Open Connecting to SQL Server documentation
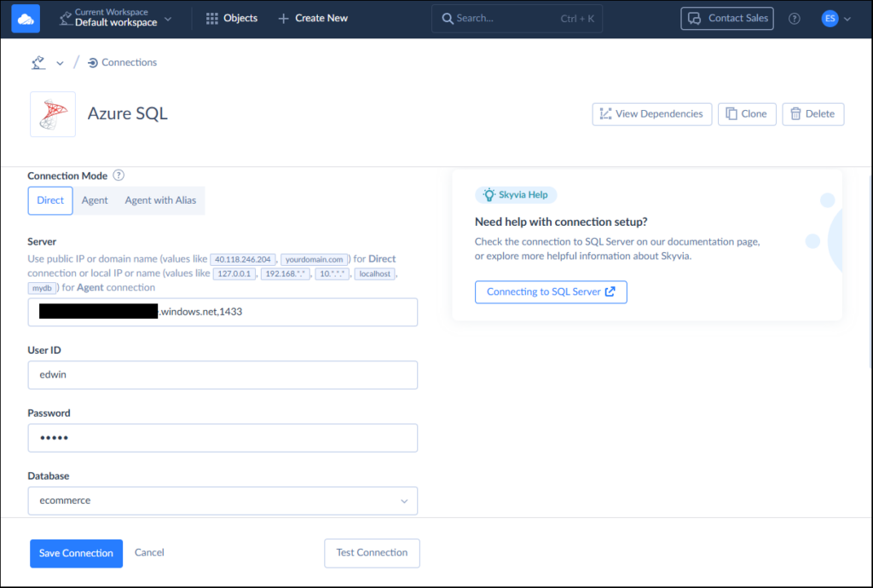Screen dimensions: 873x588 (550, 291)
